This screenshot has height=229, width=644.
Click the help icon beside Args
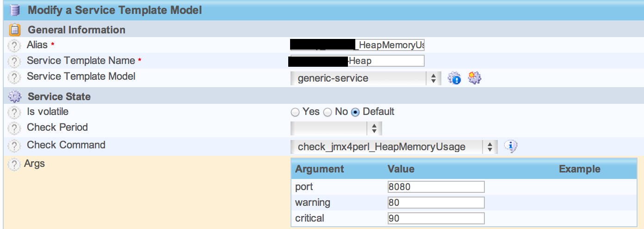[x=15, y=164]
